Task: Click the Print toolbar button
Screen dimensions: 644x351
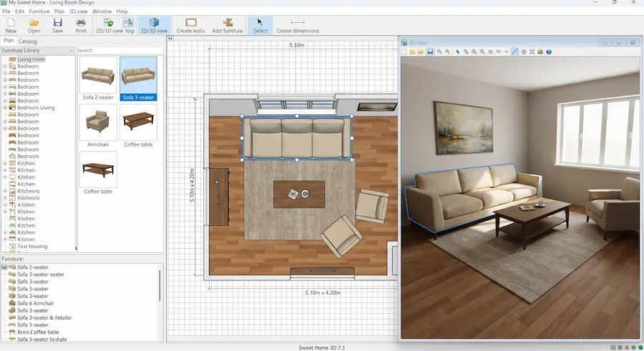Action: pos(81,26)
